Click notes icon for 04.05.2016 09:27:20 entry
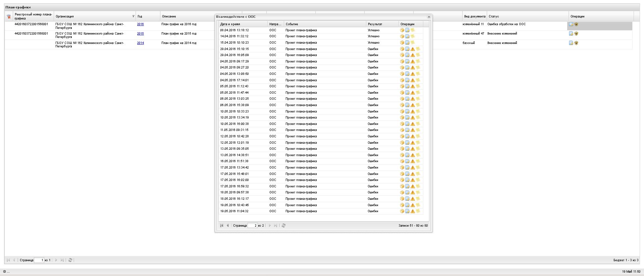The height and width of the screenshot is (276, 644). pyautogui.click(x=418, y=67)
